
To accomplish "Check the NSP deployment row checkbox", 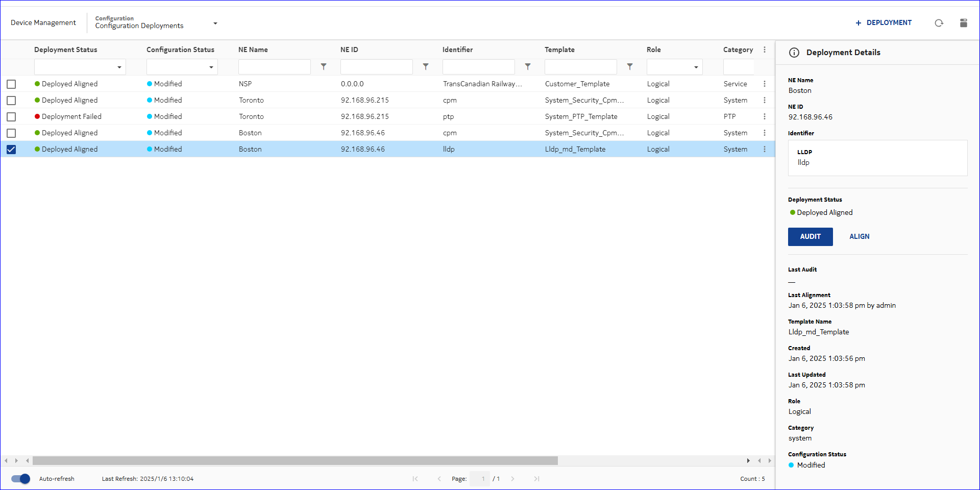I will 11,84.
